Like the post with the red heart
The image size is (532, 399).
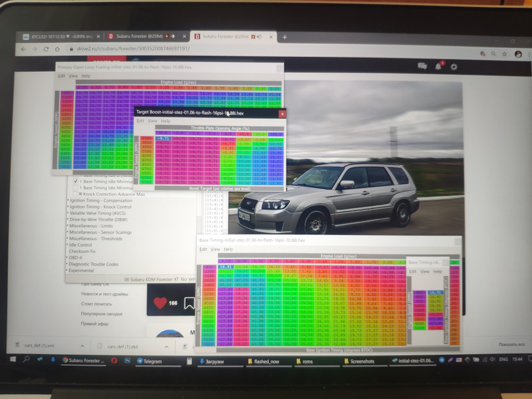tap(160, 303)
